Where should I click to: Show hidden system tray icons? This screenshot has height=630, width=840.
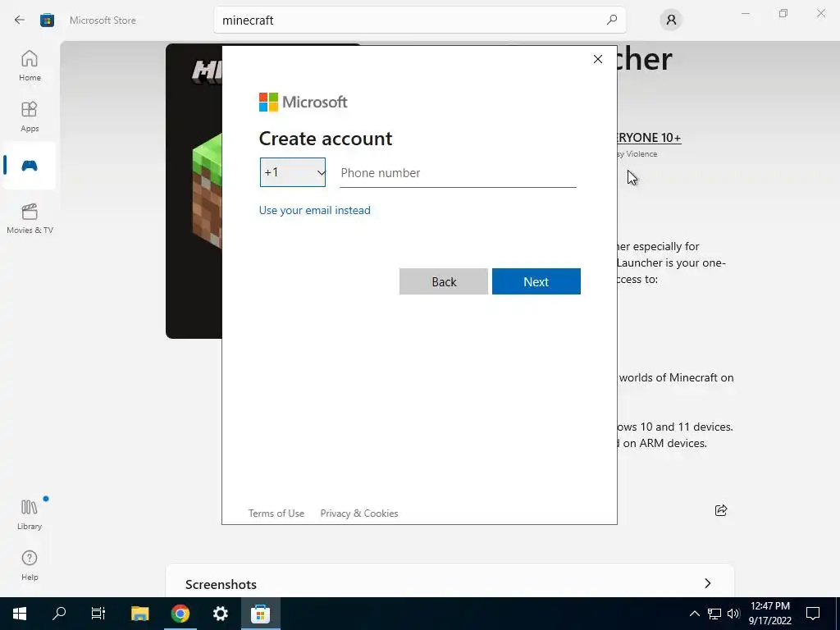pyautogui.click(x=694, y=614)
